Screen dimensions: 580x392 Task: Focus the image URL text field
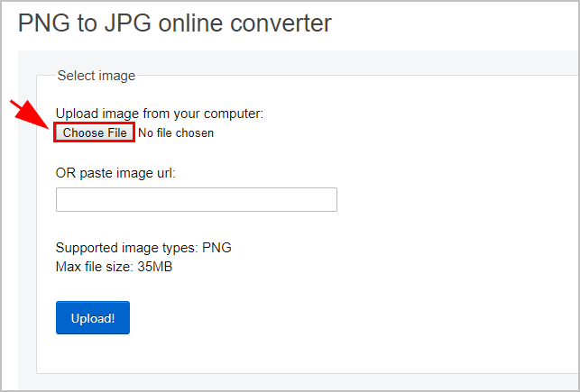[x=197, y=199]
